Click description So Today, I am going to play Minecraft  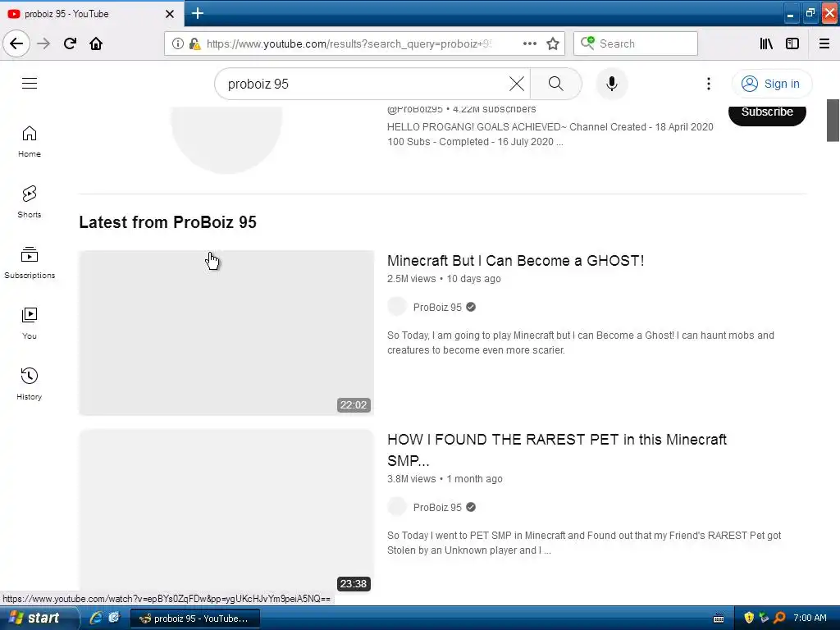(581, 342)
